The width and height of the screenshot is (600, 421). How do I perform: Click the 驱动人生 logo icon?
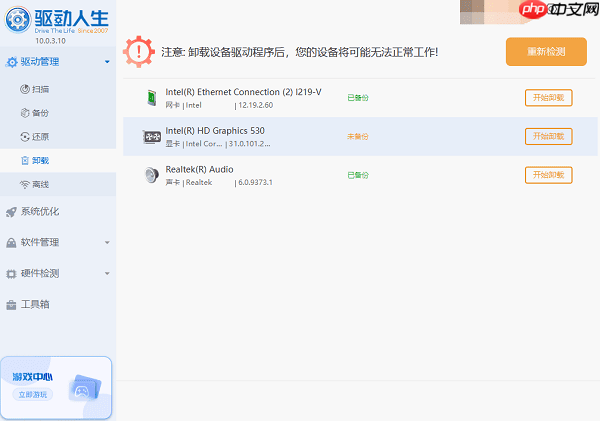(x=17, y=20)
